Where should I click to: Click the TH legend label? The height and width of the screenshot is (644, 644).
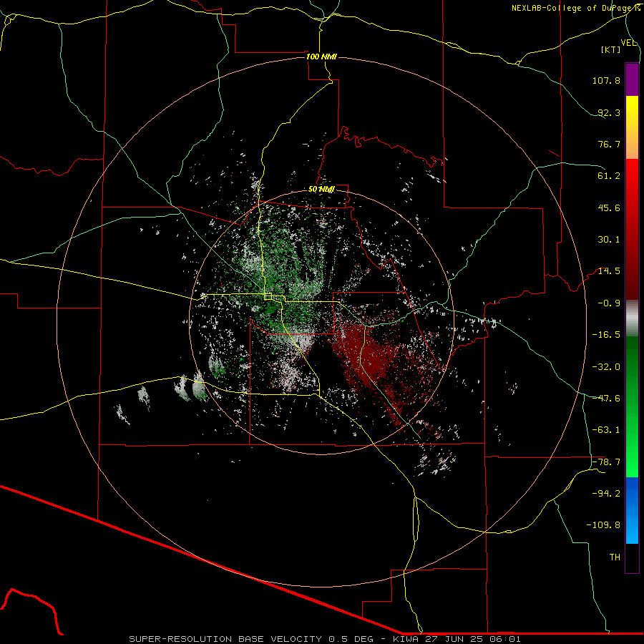615,557
